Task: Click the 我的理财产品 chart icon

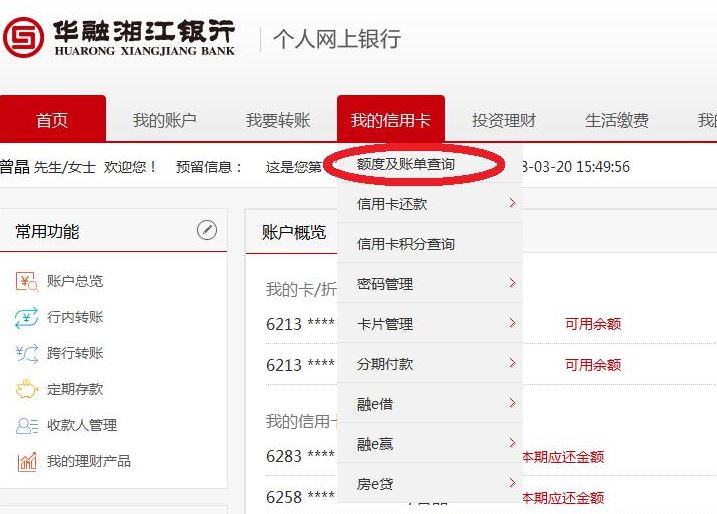Action: tap(26, 461)
